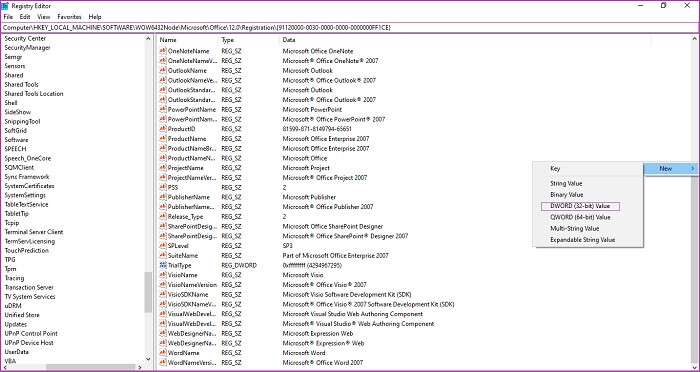Click data 'Part of Microsoft Office Enterprise 2007'

(335, 256)
